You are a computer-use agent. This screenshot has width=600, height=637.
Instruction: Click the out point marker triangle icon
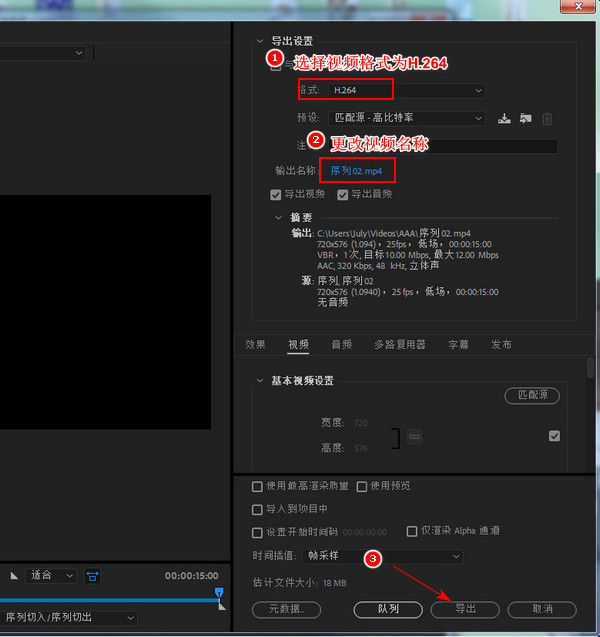point(222,606)
